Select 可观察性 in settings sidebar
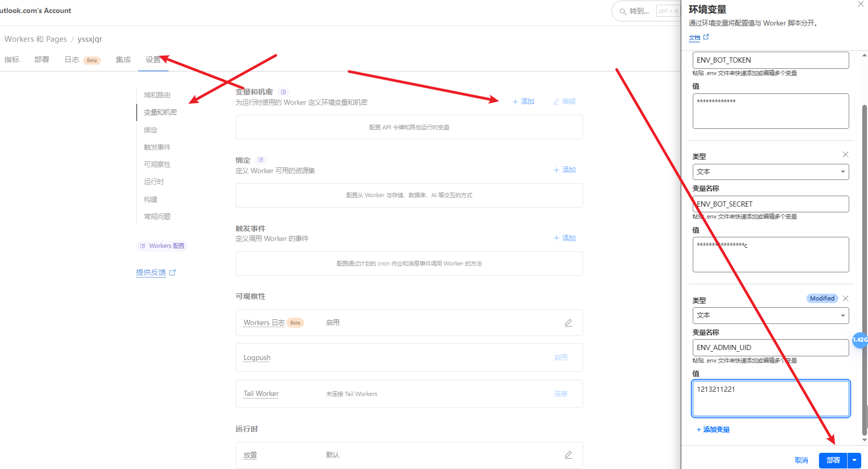Screen dimensions: 868x469 (x=157, y=164)
